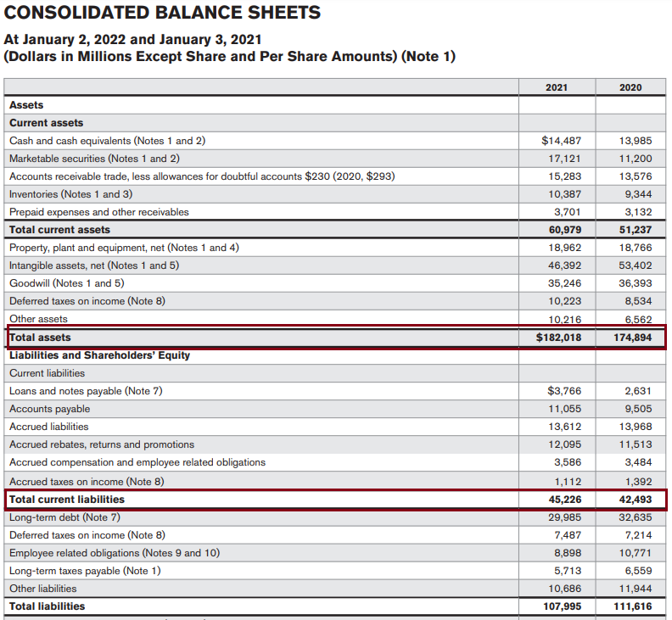This screenshot has width=672, height=620.
Task: Select the 2021 Intangible assets value 46,392
Action: click(565, 265)
